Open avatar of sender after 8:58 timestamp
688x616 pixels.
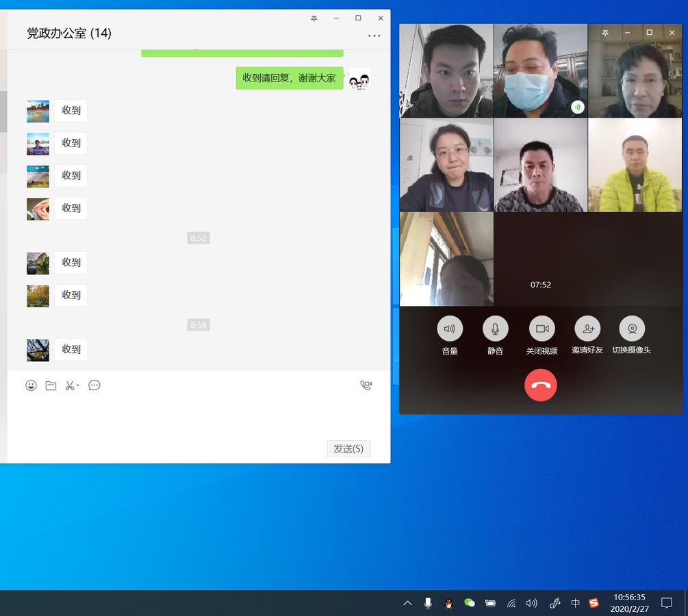pyautogui.click(x=38, y=350)
